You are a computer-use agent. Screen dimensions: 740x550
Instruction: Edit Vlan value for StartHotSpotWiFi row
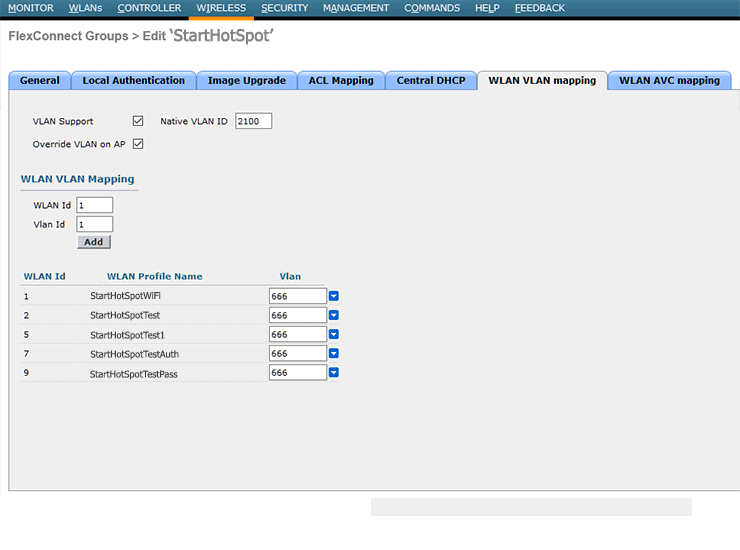[297, 296]
